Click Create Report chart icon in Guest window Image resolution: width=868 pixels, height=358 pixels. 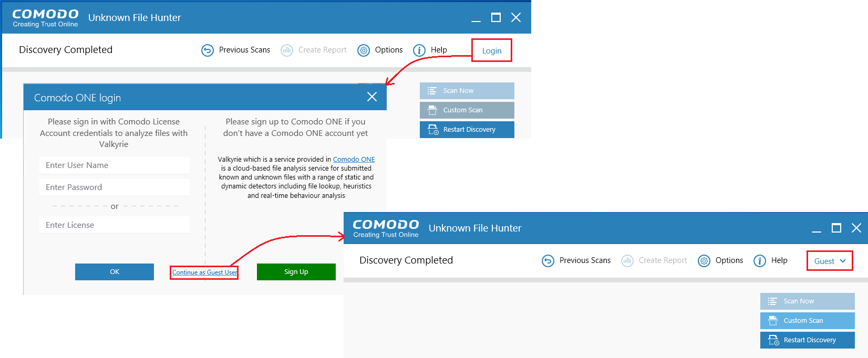tap(627, 261)
